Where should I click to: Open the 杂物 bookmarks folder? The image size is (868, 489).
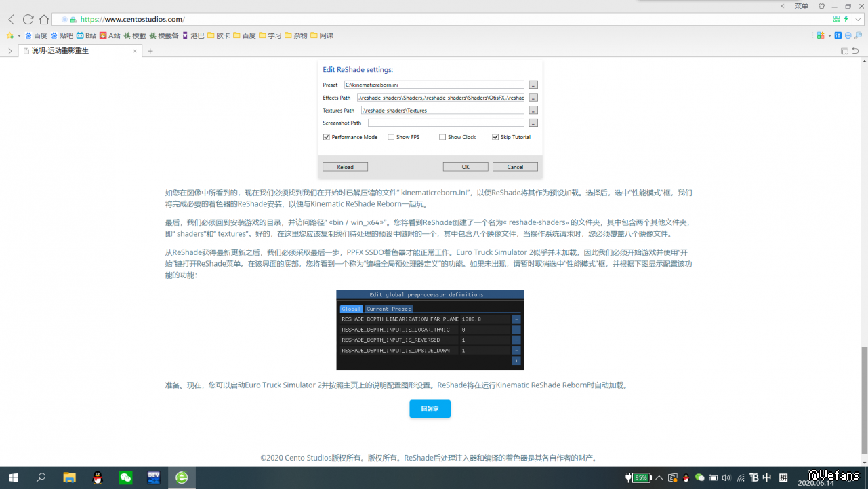coord(296,35)
